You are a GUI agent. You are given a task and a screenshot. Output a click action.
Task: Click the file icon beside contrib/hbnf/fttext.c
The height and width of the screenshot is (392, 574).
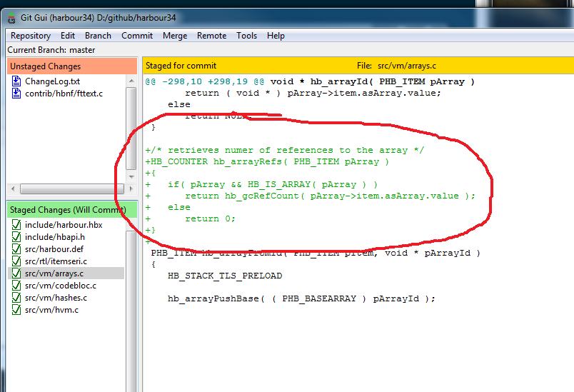point(17,94)
